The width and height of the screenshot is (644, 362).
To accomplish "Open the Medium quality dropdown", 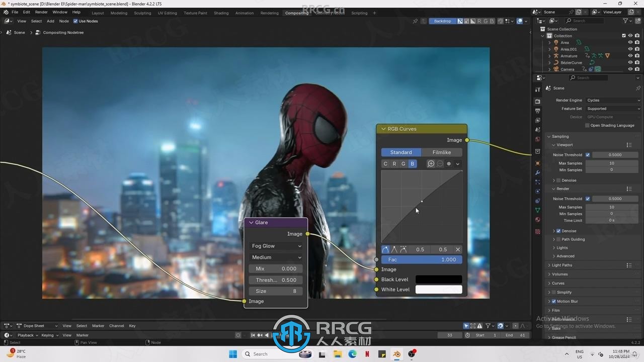I will tap(276, 257).
